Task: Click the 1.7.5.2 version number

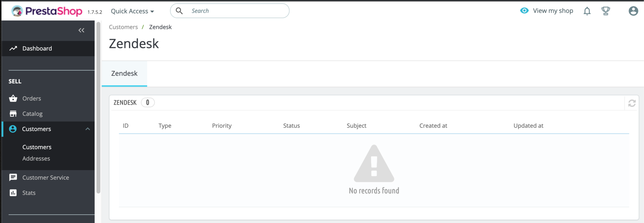Action: (95, 12)
